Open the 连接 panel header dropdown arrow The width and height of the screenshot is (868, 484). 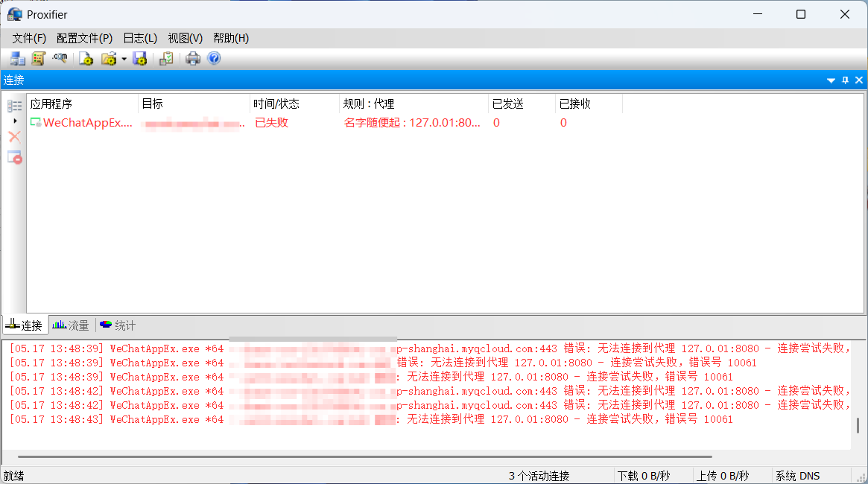[x=831, y=80]
